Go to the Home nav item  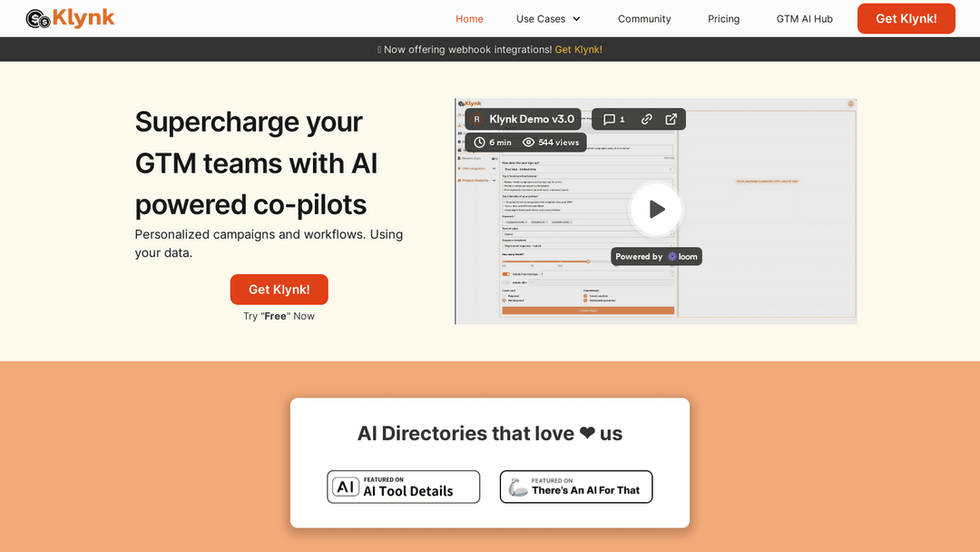(469, 19)
